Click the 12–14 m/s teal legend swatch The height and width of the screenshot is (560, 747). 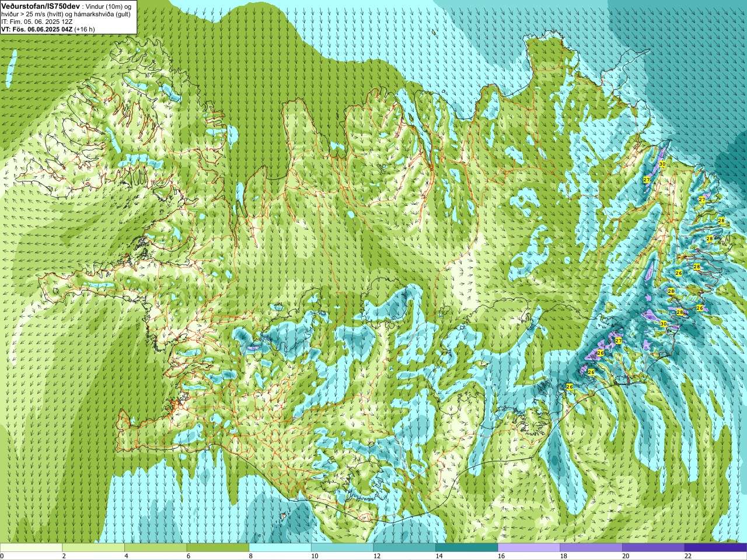(404, 548)
